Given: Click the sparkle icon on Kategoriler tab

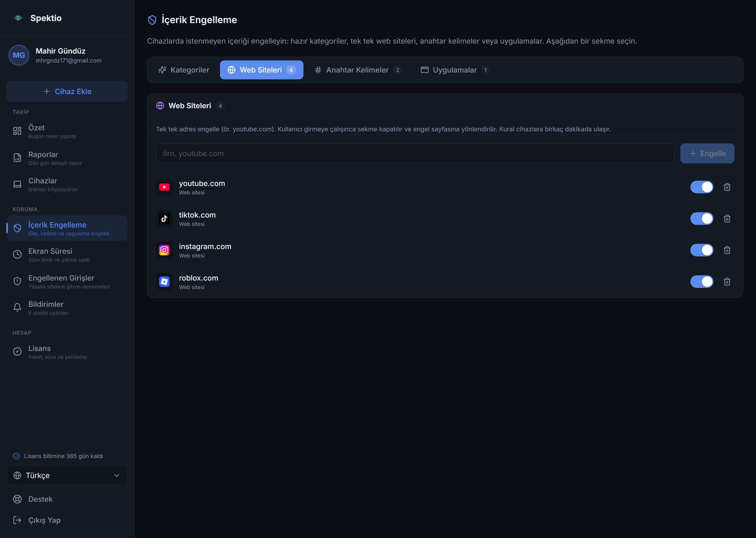Looking at the screenshot, I should 162,70.
